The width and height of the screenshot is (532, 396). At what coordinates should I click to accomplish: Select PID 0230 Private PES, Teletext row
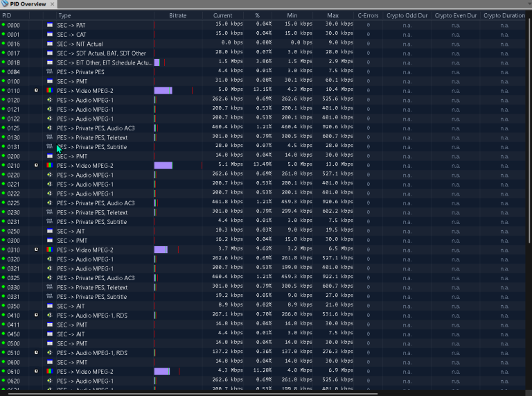pyautogui.click(x=263, y=212)
